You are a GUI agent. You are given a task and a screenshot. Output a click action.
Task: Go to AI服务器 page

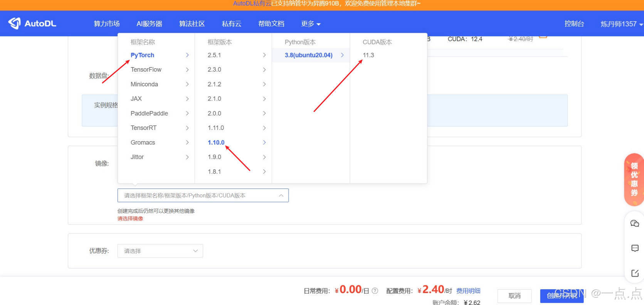pyautogui.click(x=149, y=24)
